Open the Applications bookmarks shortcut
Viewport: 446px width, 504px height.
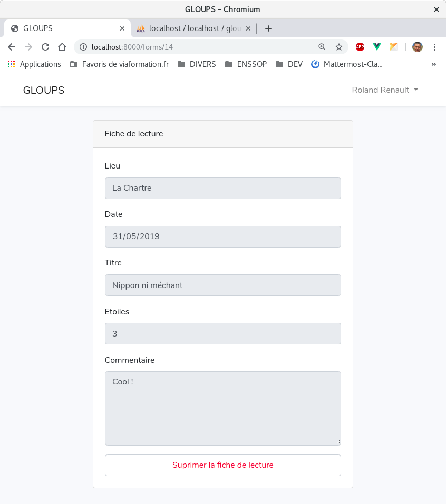tap(34, 64)
